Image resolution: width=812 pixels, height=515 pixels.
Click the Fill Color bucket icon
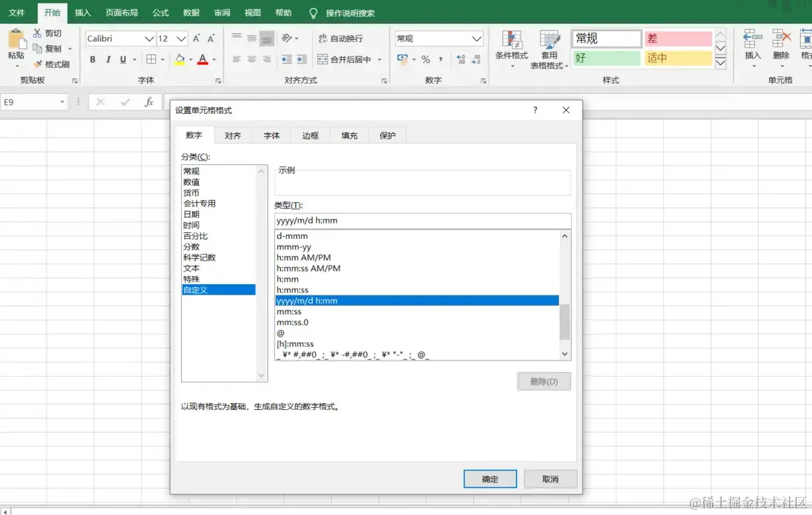180,60
